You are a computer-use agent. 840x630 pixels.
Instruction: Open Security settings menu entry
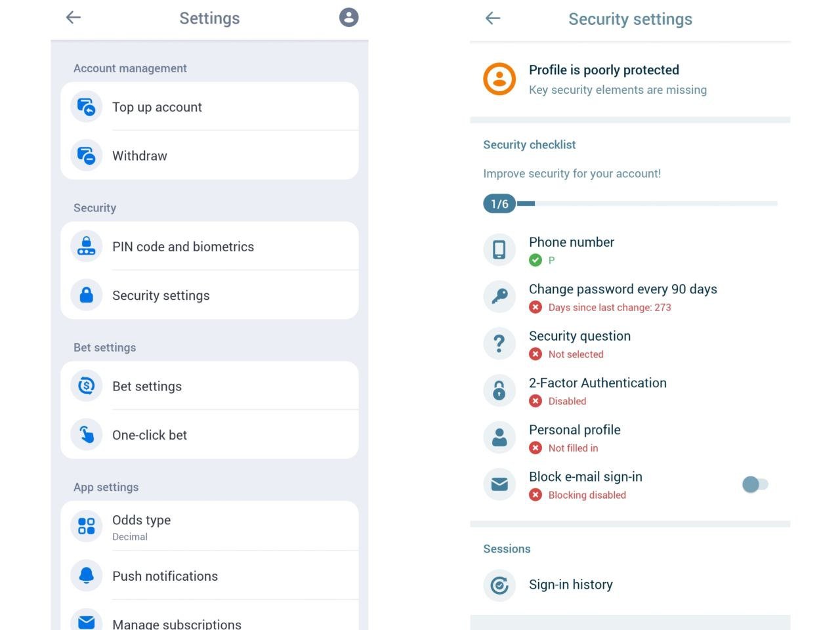[209, 295]
